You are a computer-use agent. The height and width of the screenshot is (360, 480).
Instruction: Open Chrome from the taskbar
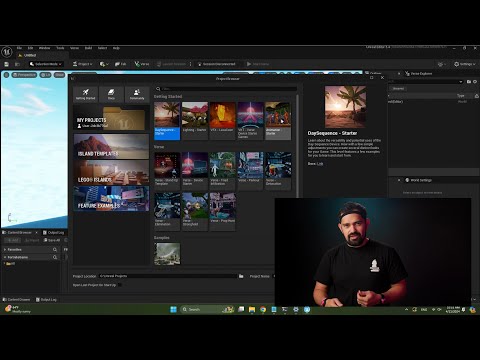(x=263, y=309)
